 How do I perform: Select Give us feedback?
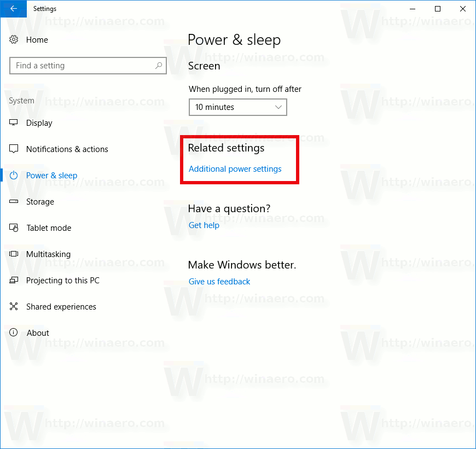(219, 281)
